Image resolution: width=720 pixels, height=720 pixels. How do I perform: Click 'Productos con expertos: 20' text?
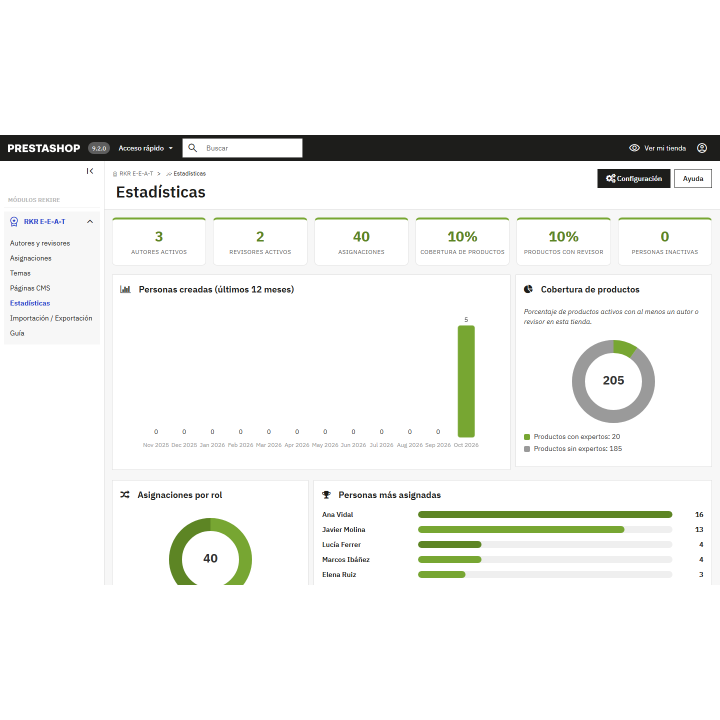tap(577, 437)
